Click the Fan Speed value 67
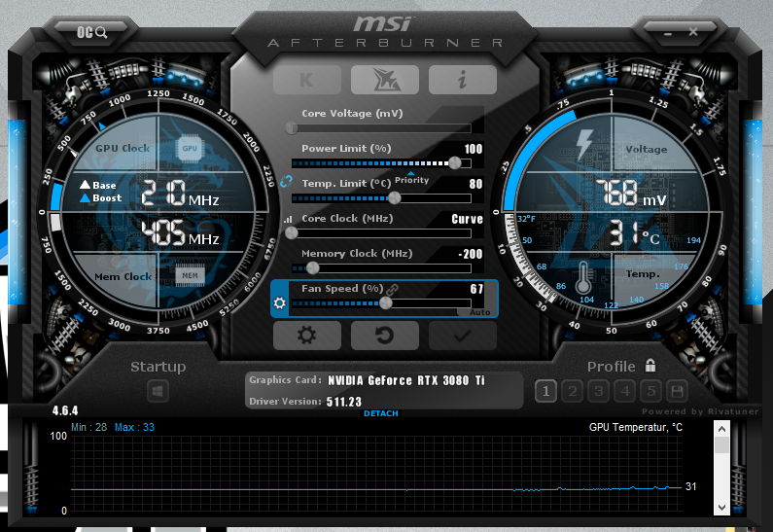The image size is (773, 532). [476, 289]
